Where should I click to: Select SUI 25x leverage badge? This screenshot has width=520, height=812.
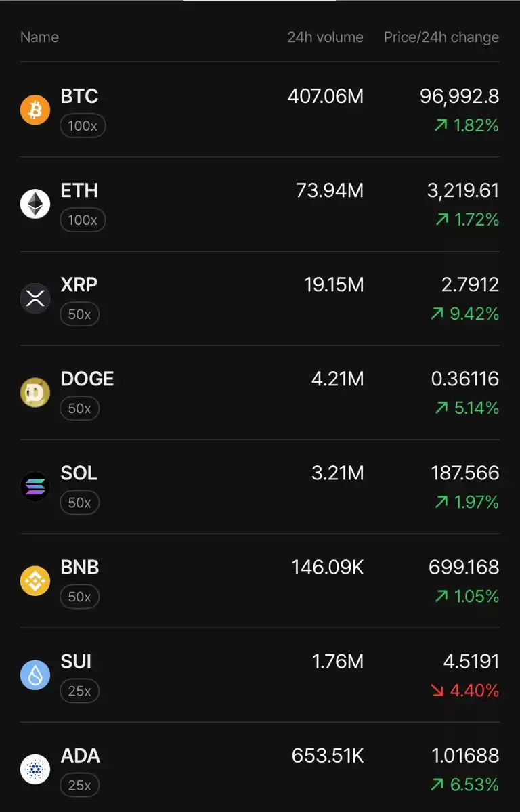point(80,691)
